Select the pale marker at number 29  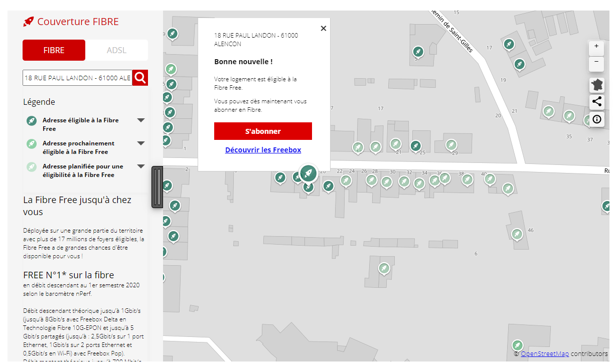[451, 145]
